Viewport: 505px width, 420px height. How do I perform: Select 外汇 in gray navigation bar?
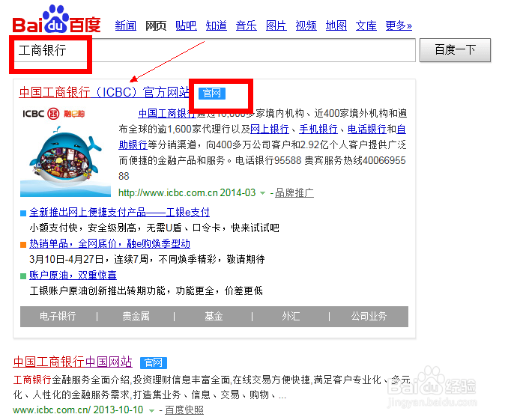[291, 317]
